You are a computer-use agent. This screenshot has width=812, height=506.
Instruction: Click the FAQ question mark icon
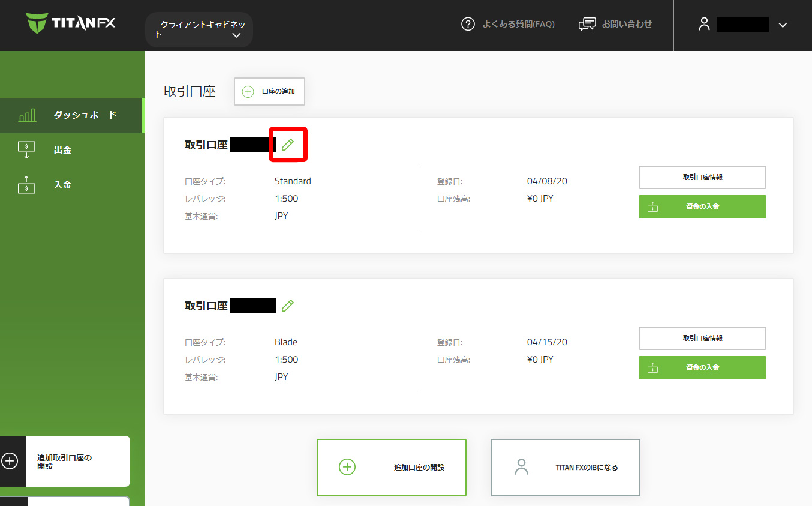point(468,24)
